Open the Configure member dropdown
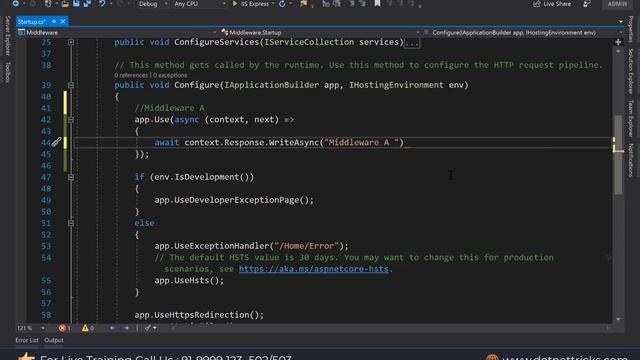 click(x=620, y=32)
